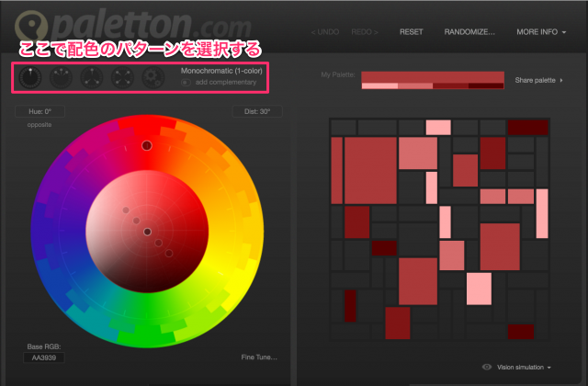Click the lightest pink swatch in My Palette
The width and height of the screenshot is (588, 386).
(379, 86)
